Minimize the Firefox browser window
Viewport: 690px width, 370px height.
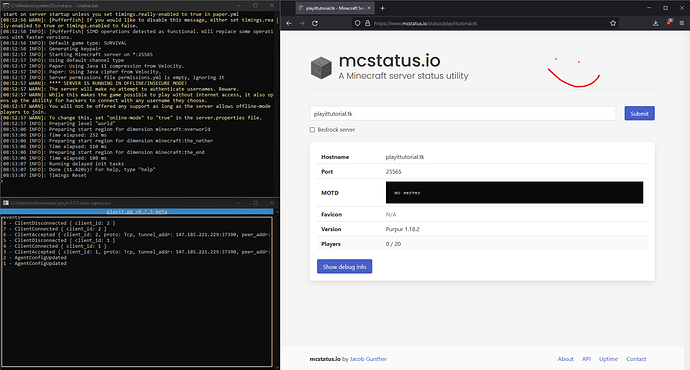[649, 8]
